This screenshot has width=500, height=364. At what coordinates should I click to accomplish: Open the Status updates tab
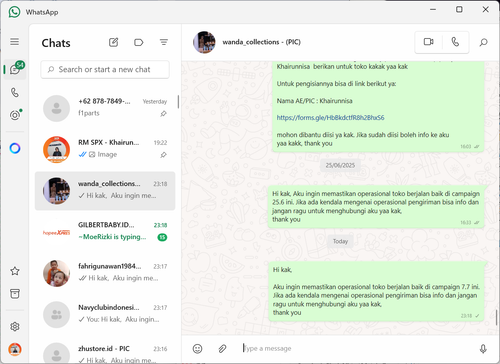15,115
